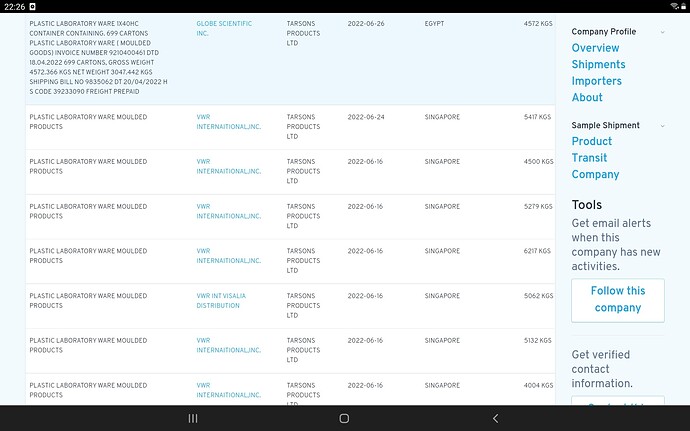The image size is (690, 431).
Task: Click the product description in the 5417 KGS row
Action: pos(88,122)
